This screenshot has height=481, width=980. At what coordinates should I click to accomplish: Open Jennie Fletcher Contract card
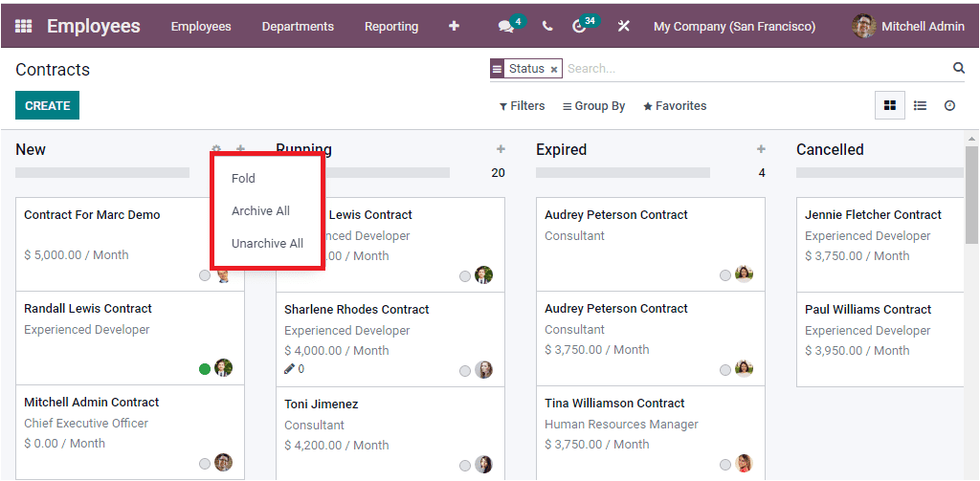click(x=880, y=244)
